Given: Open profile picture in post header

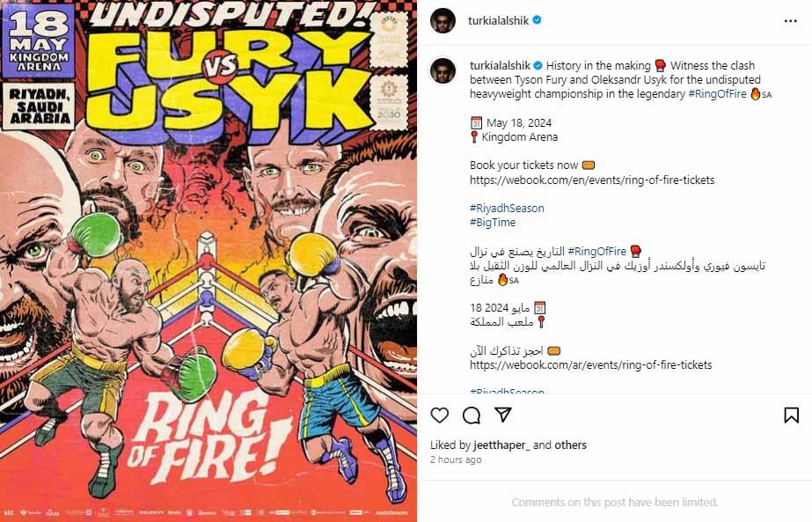Looking at the screenshot, I should click(x=443, y=21).
